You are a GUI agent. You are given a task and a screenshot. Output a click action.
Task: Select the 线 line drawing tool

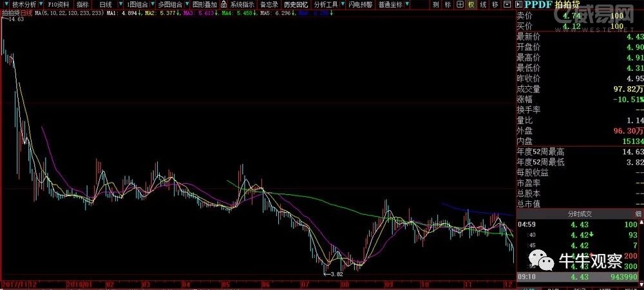coord(482,4)
